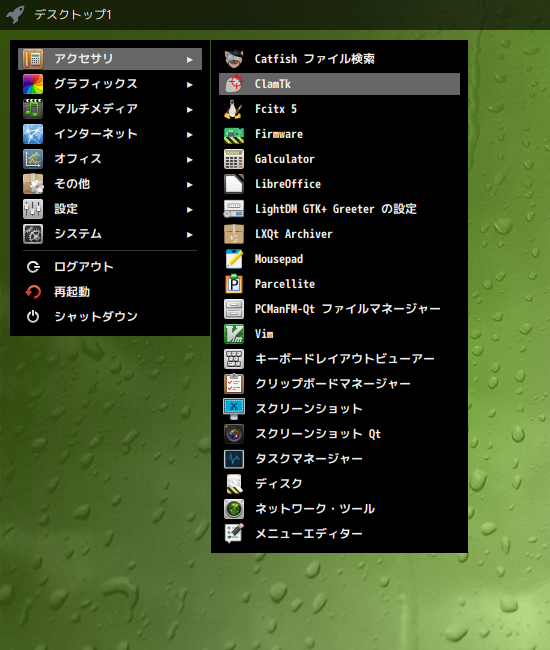Viewport: 550px width, 650px height.
Task: Open the グラフィックス category
Action: click(110, 84)
